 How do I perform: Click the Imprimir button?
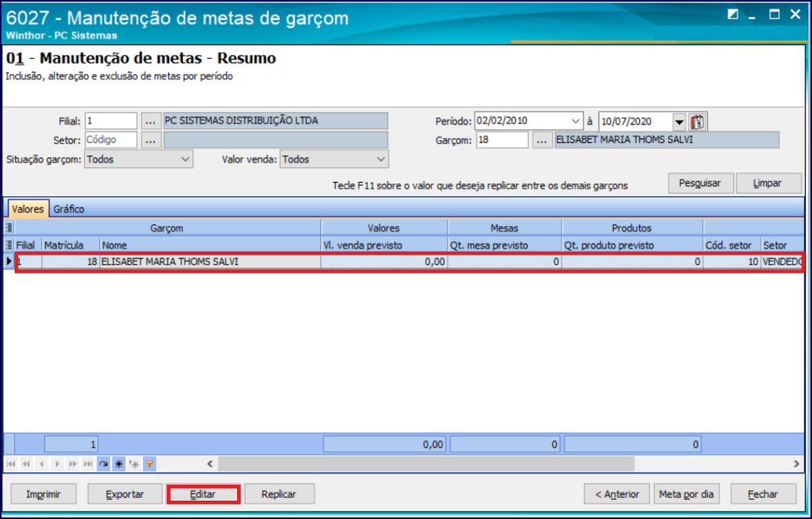pyautogui.click(x=44, y=495)
